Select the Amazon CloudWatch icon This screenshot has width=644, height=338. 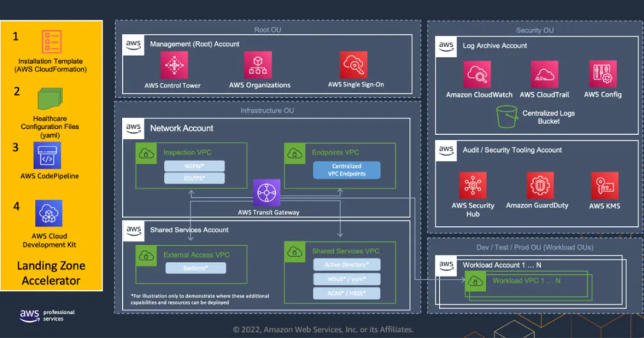click(x=477, y=74)
